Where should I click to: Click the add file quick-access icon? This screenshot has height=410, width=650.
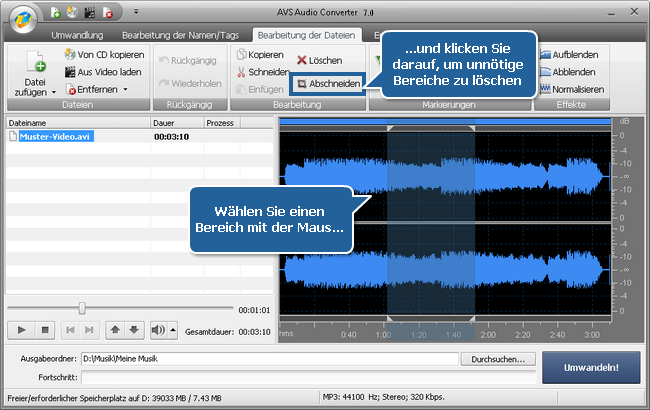pos(56,12)
